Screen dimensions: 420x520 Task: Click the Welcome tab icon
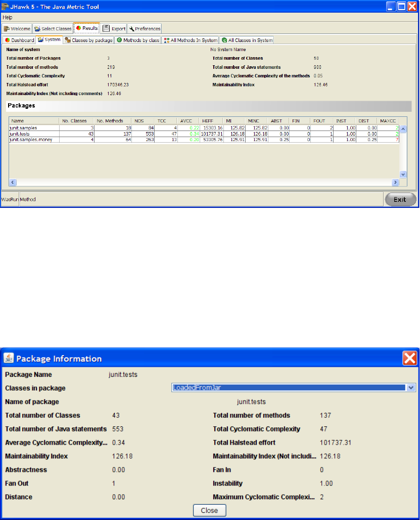[6, 29]
